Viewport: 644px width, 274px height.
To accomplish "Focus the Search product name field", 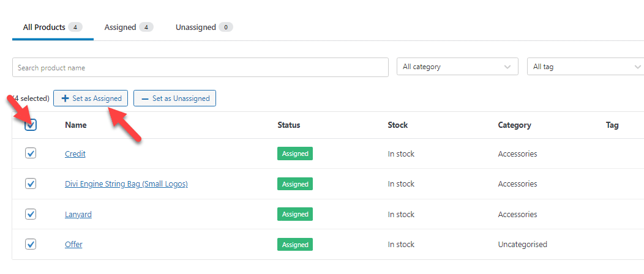I will (x=200, y=67).
